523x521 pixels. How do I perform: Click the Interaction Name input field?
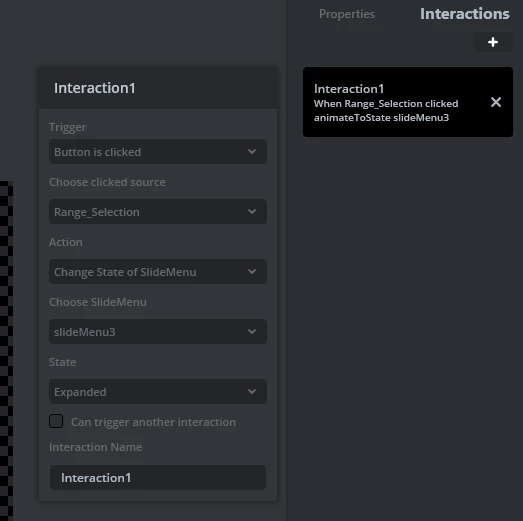tap(158, 478)
